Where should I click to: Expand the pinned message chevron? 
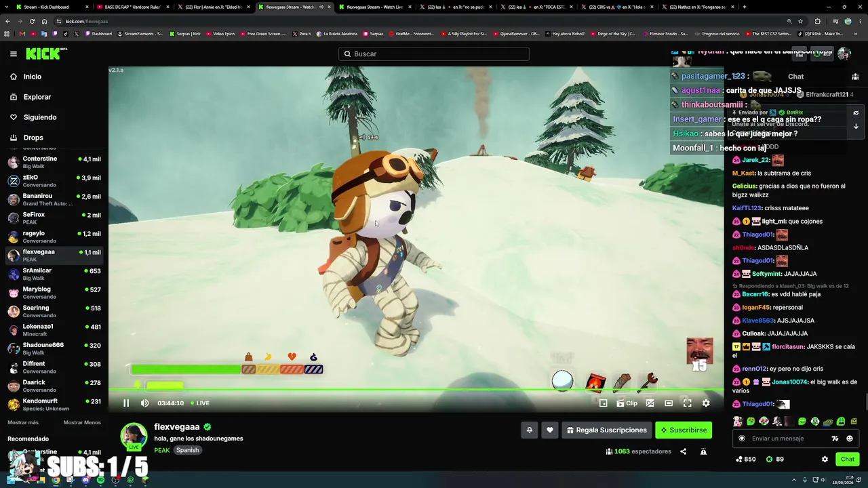tap(856, 126)
